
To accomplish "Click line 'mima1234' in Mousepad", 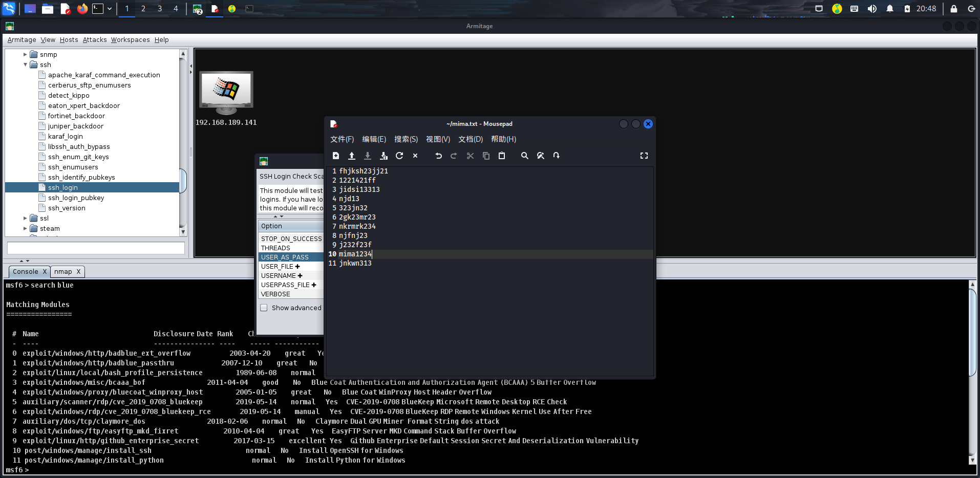I will [x=355, y=254].
